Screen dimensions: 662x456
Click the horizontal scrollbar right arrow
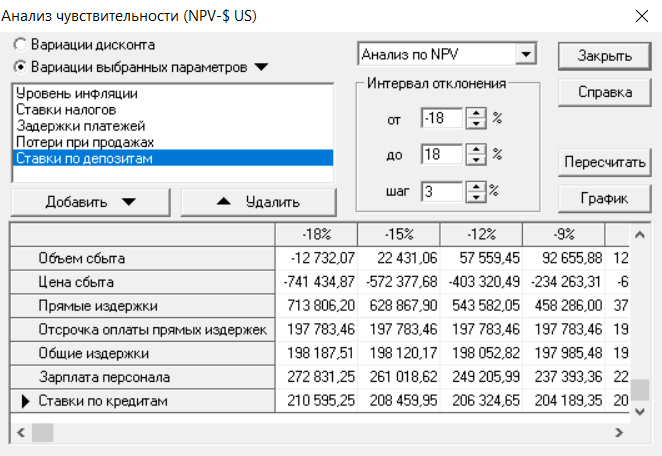point(619,432)
